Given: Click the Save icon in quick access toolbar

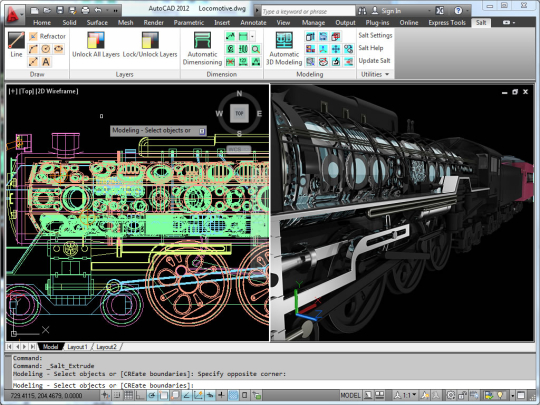Looking at the screenshot, I should 60,10.
